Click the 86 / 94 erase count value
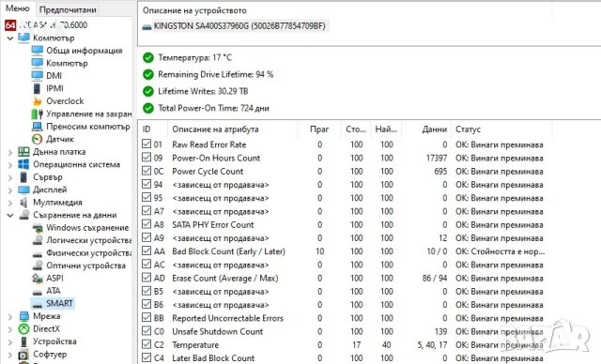 [435, 278]
